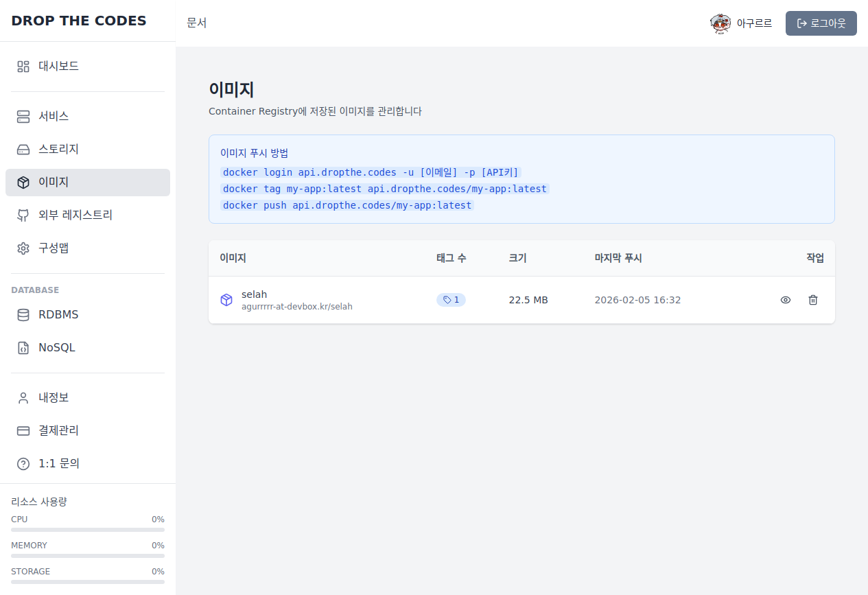Open the 내정보 menu item
This screenshot has width=868, height=595.
[x=54, y=398]
